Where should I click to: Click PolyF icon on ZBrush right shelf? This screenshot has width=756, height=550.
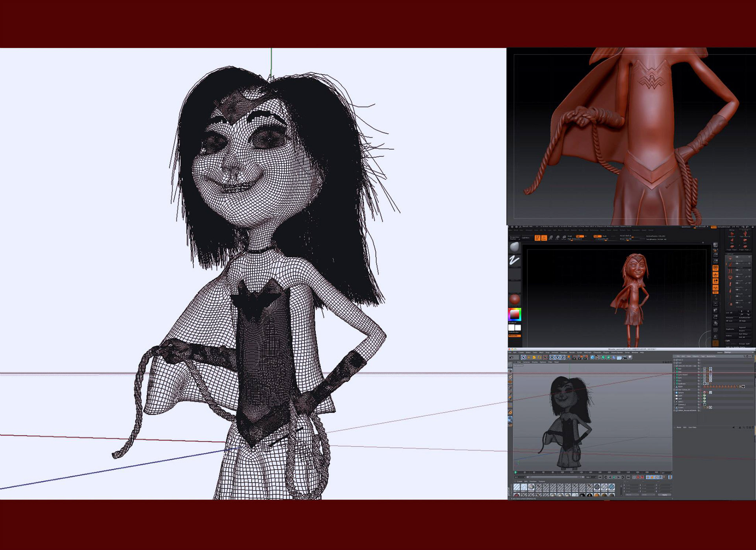pos(715,330)
